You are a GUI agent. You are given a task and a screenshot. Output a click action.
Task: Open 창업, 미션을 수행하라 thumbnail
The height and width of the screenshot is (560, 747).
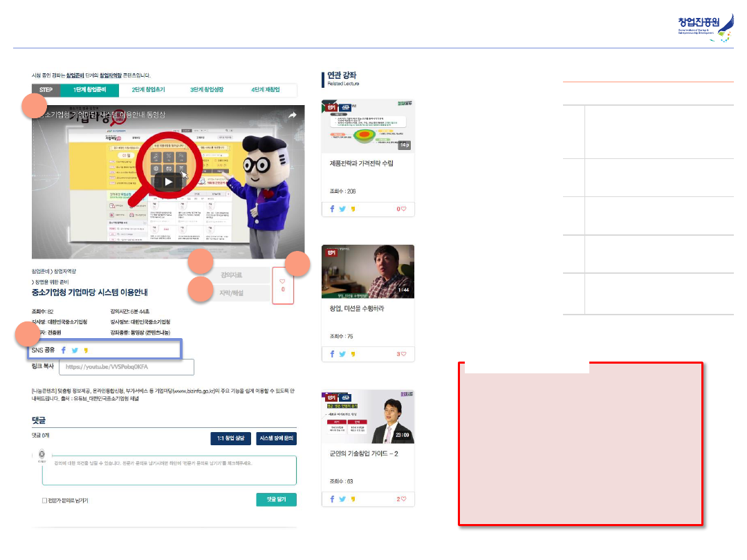(368, 272)
